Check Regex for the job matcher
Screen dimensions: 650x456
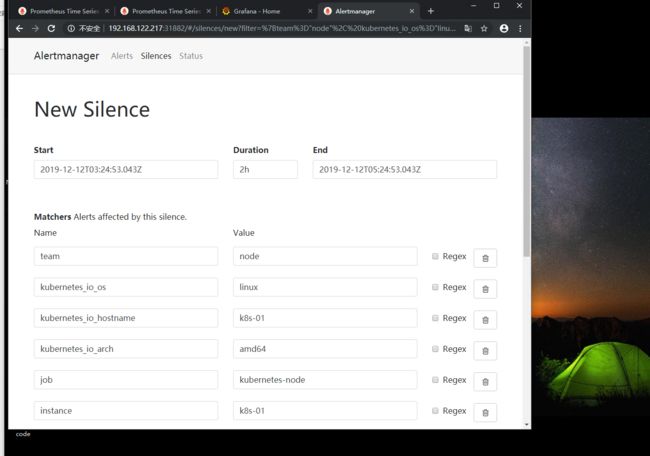pyautogui.click(x=435, y=380)
